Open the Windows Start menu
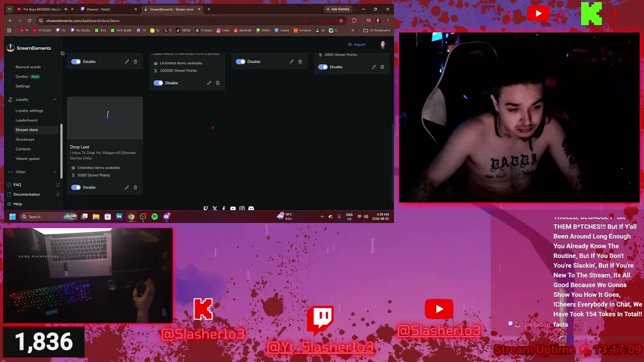The height and width of the screenshot is (362, 644). (x=12, y=217)
